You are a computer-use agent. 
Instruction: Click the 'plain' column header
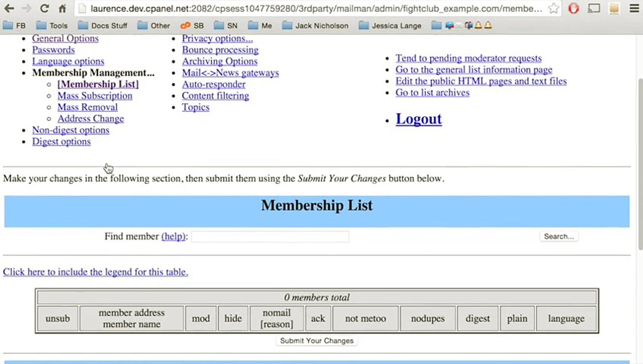tap(517, 318)
